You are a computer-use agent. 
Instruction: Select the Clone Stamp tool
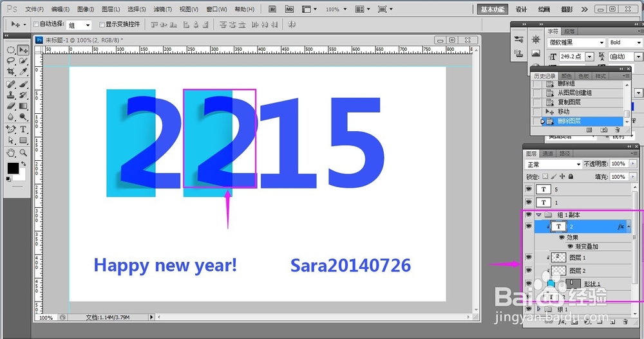click(x=11, y=95)
